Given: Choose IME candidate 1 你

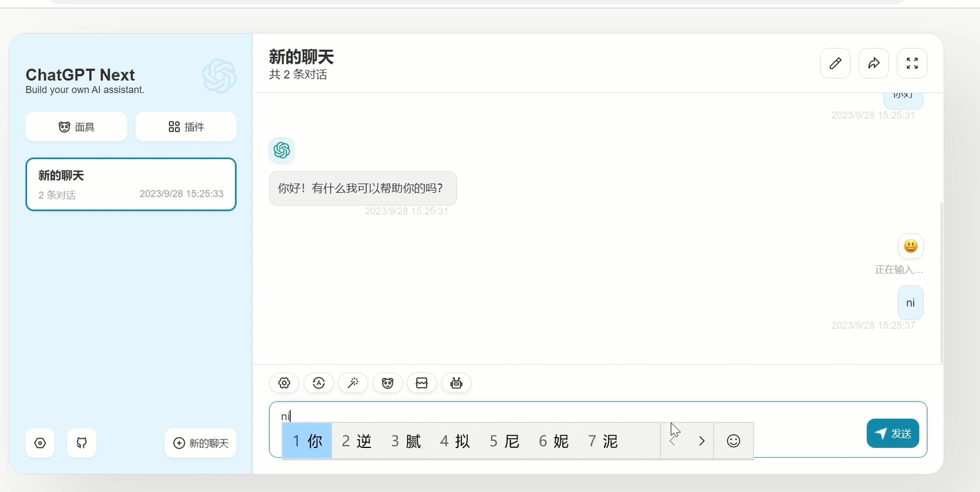Looking at the screenshot, I should [x=308, y=441].
